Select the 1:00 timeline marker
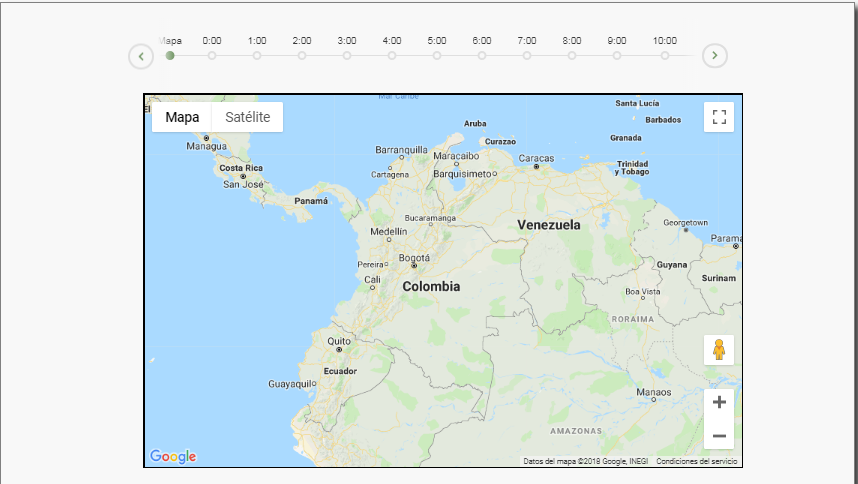The width and height of the screenshot is (858, 484). click(x=257, y=55)
